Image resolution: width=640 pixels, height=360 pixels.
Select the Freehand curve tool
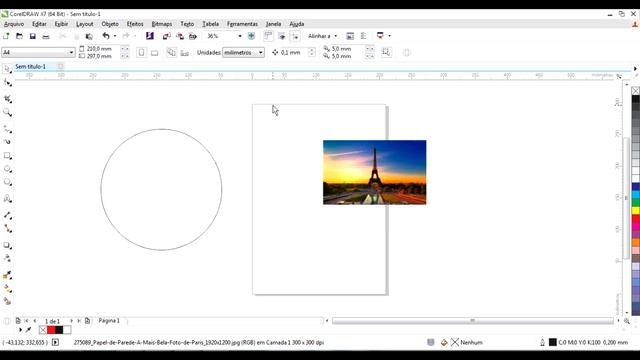pos(7,129)
